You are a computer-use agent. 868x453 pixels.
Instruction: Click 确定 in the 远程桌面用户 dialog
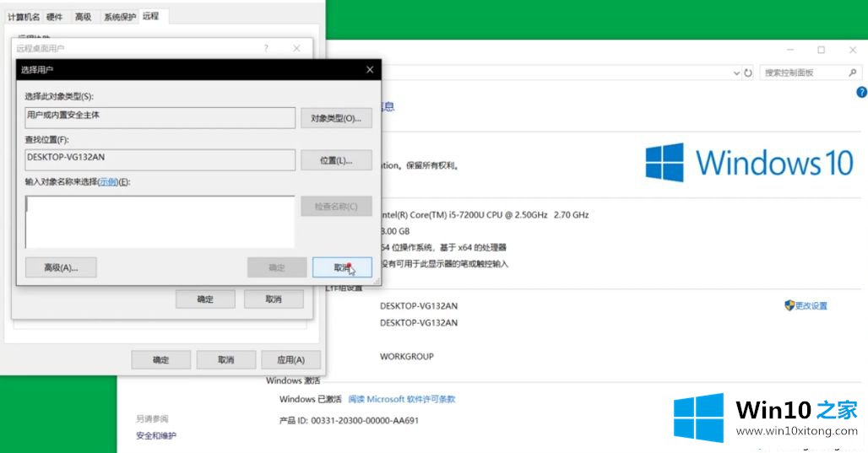(x=205, y=299)
